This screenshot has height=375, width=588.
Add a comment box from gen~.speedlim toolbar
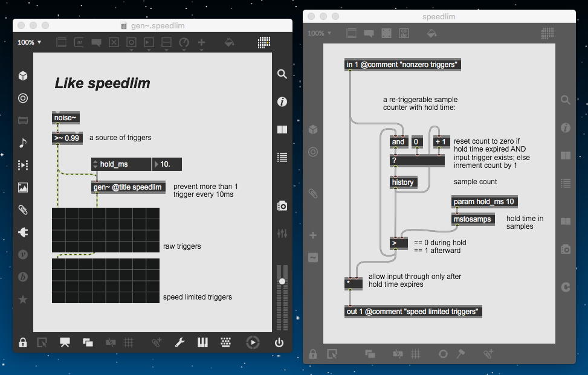96,42
